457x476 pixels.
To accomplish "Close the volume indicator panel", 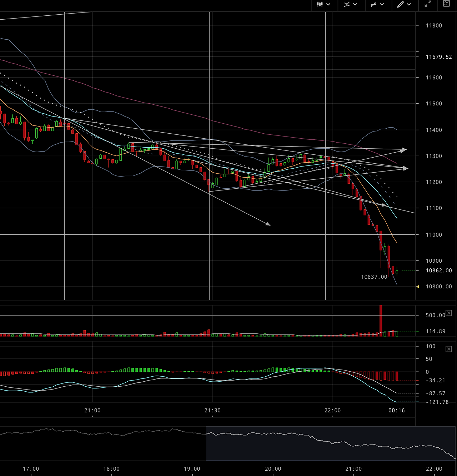I will [449, 313].
